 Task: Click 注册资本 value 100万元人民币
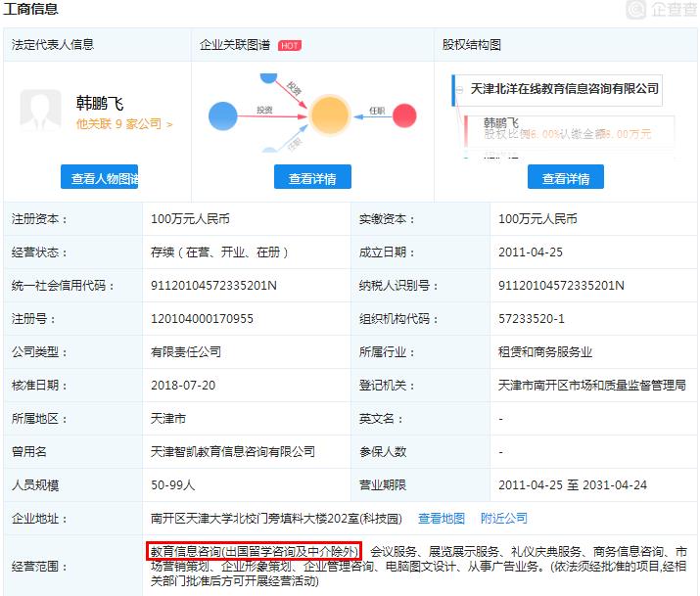point(190,218)
